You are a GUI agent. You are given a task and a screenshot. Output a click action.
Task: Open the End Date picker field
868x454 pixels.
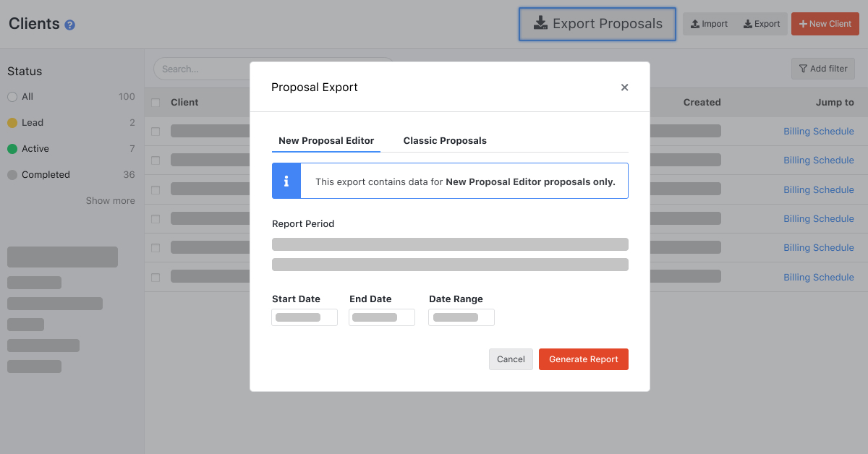382,317
